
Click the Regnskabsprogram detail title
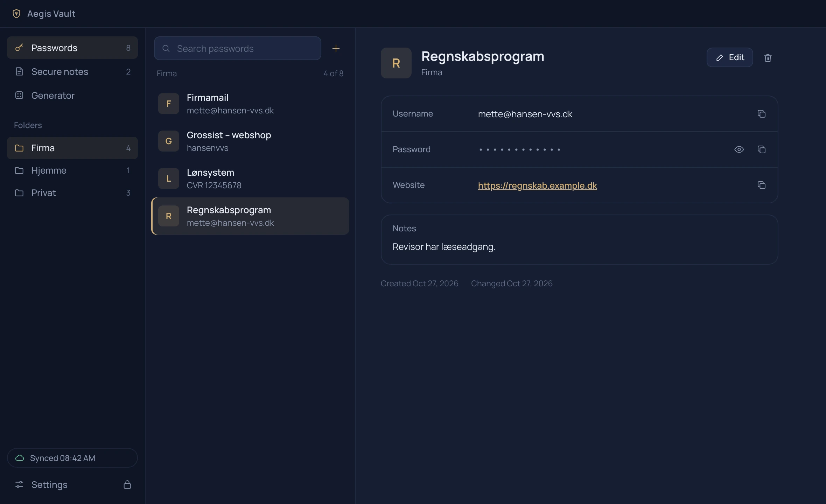pyautogui.click(x=483, y=56)
